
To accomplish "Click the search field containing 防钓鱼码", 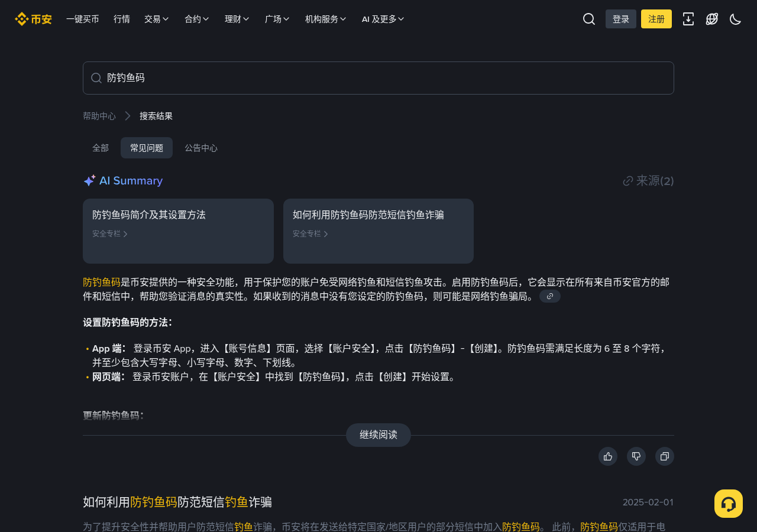I will coord(378,78).
